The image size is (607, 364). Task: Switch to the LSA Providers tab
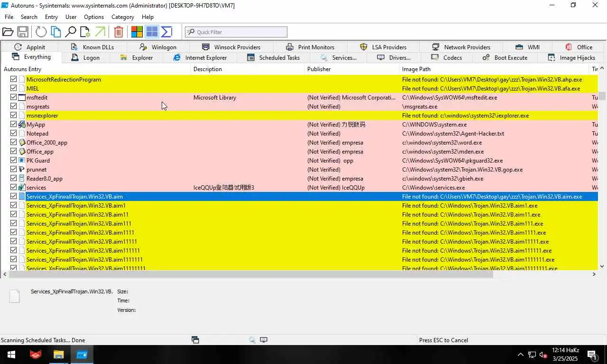coord(383,47)
